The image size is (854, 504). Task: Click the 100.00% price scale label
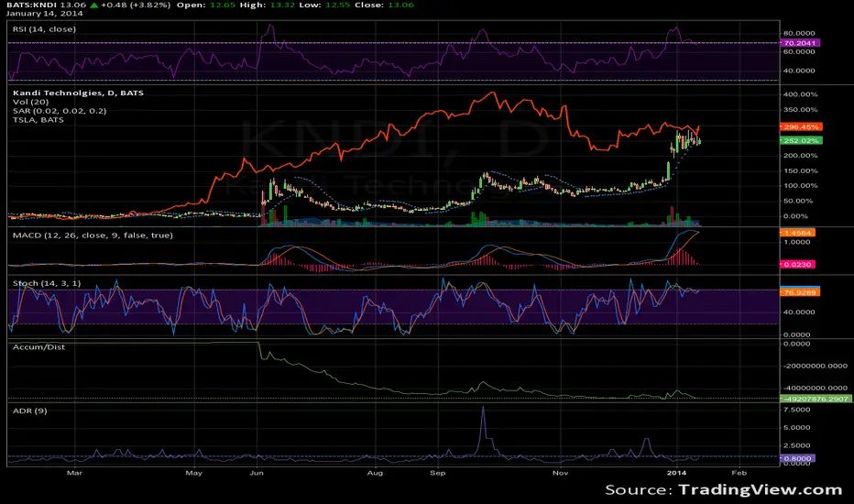pos(800,185)
